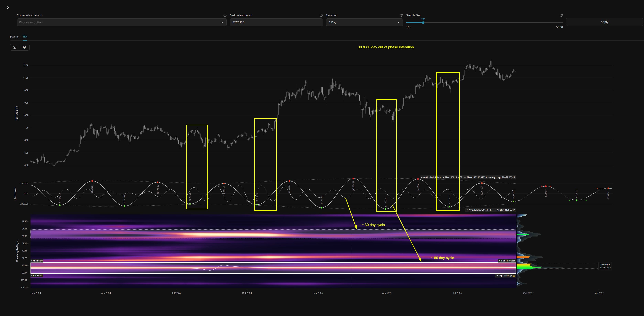The image size is (644, 316).
Task: Expand the sidebar with the top-left arrow
Action: 8,8
